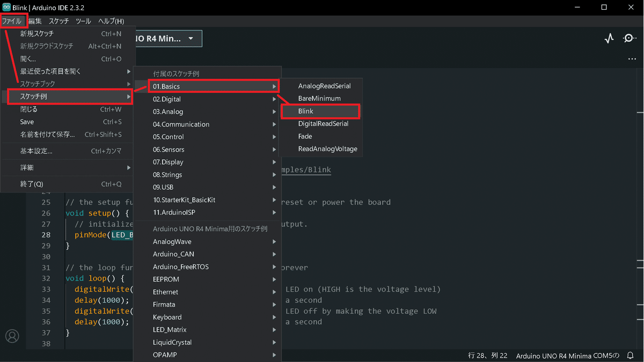Click the editor's vertical scrollbar overview ruler
This screenshot has height=362, width=644.
click(640, 215)
